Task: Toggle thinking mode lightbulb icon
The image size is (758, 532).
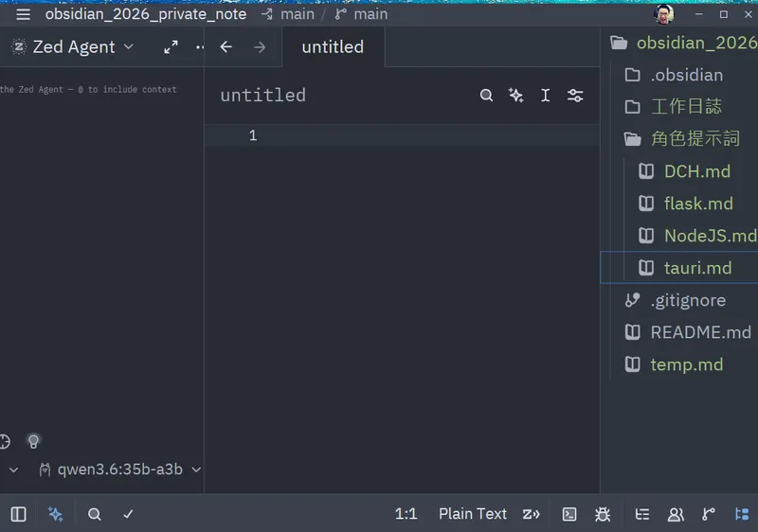Action: point(33,441)
